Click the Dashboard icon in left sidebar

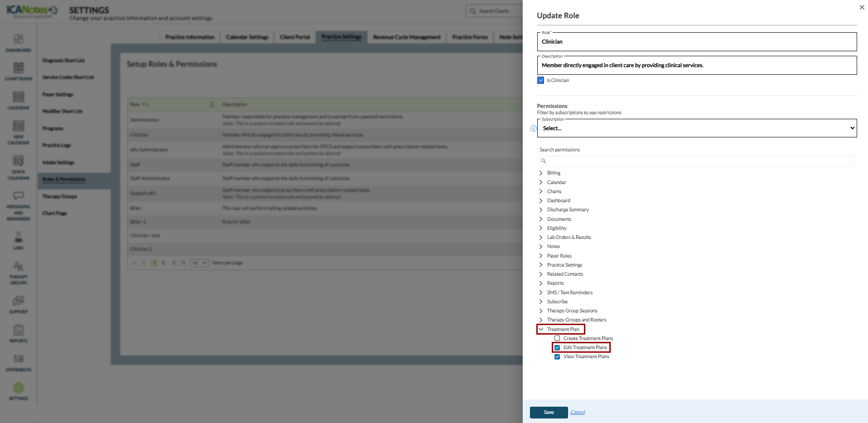18,39
